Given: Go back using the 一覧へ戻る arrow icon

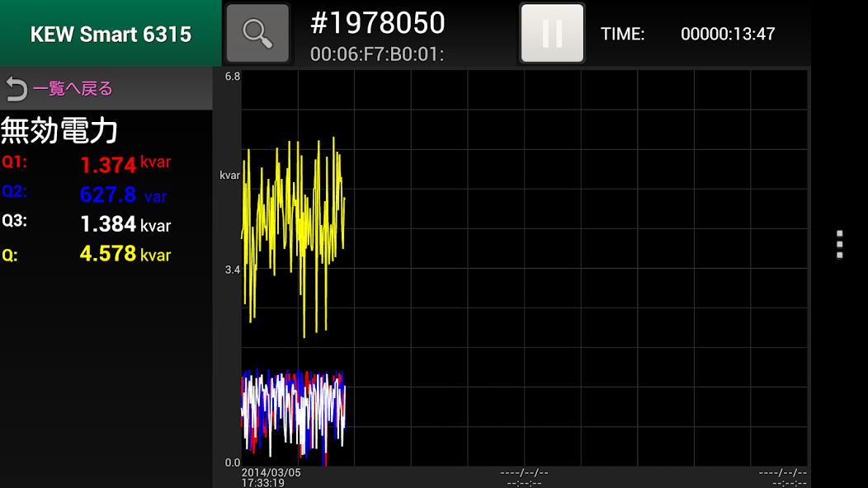Looking at the screenshot, I should pyautogui.click(x=17, y=88).
